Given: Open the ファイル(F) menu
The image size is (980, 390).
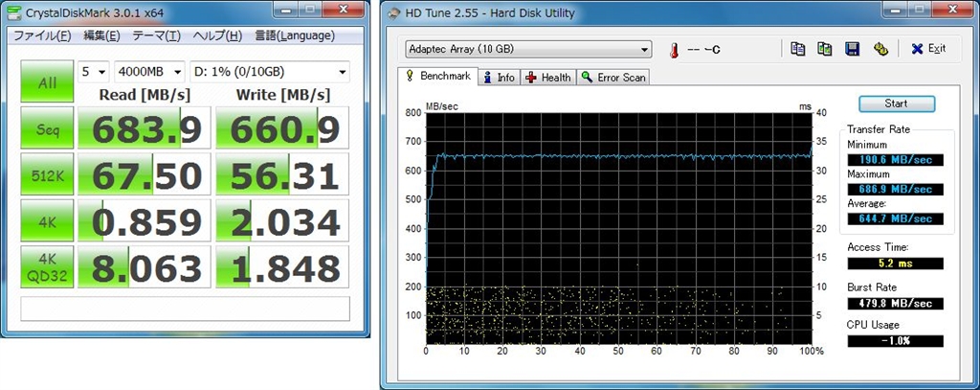Looking at the screenshot, I should 41,35.
